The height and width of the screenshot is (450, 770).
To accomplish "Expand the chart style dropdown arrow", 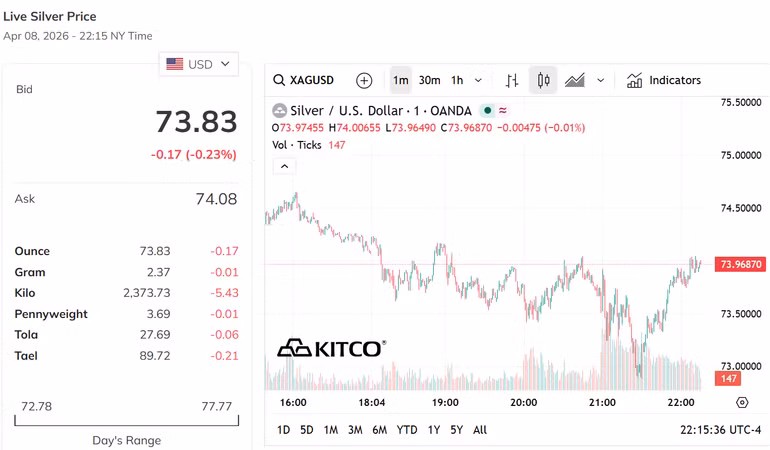I will click(x=600, y=80).
